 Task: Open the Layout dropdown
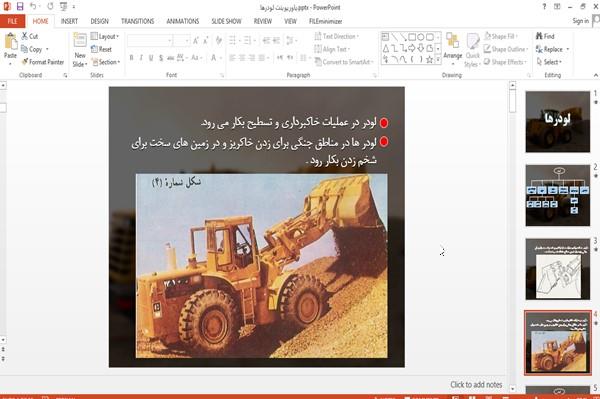point(104,36)
